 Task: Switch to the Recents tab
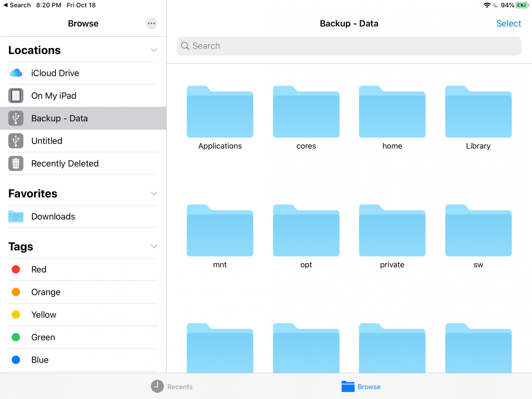pyautogui.click(x=172, y=386)
